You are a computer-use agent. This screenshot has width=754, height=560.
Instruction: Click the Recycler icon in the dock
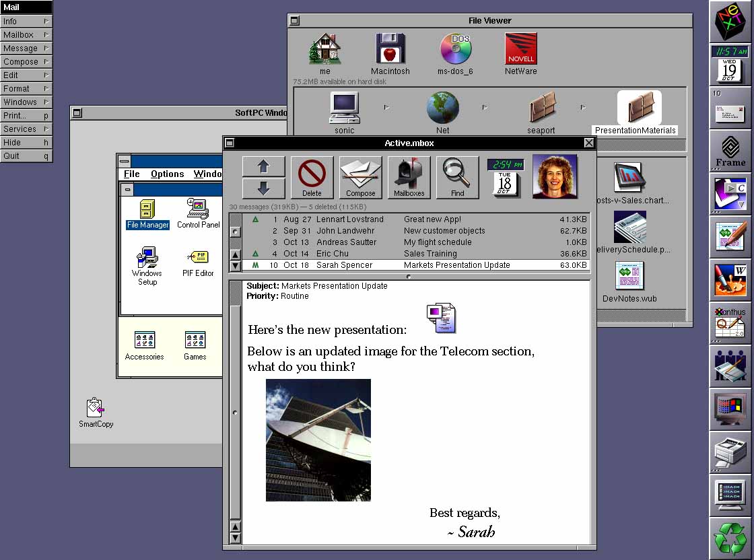pos(730,538)
